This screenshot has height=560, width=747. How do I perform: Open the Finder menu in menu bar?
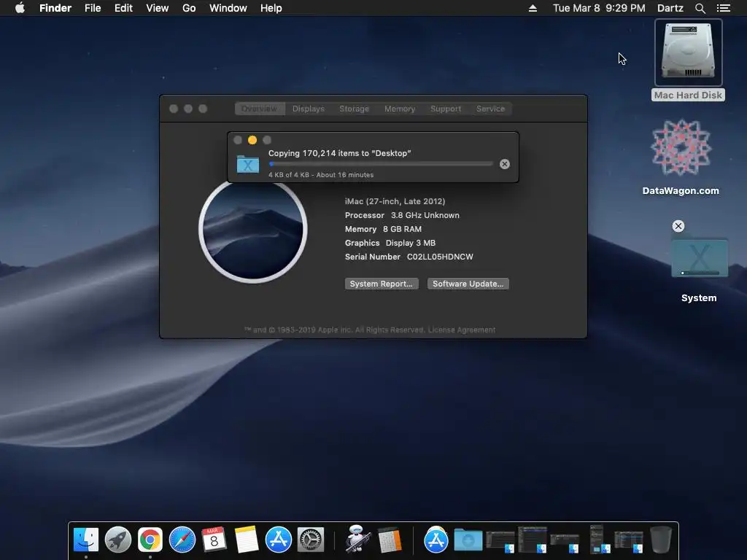tap(55, 8)
